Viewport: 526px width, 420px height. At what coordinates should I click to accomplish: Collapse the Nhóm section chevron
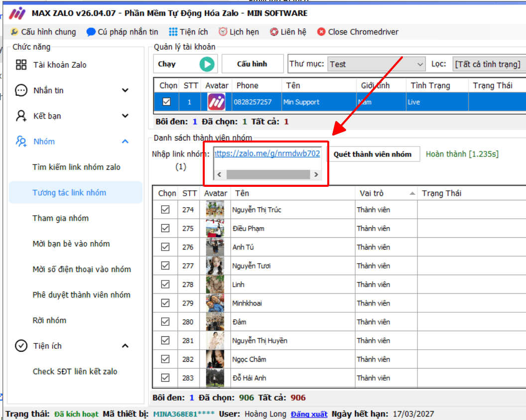coord(125,141)
